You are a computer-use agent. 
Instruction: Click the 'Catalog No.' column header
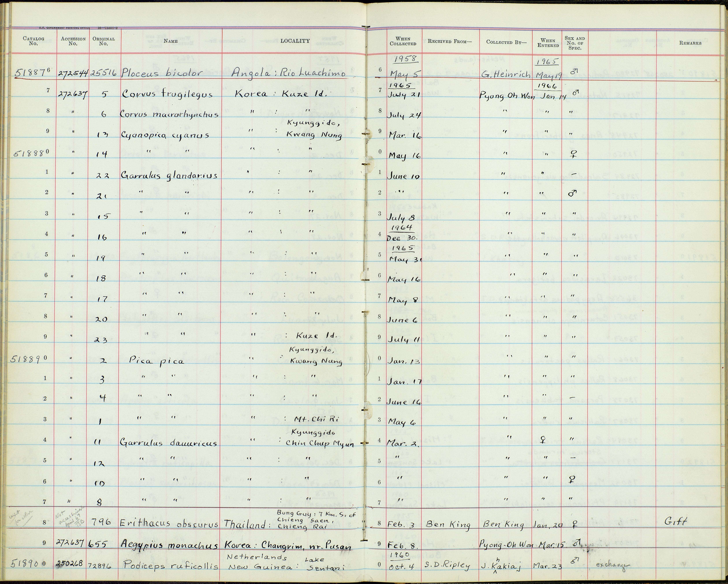tap(33, 41)
